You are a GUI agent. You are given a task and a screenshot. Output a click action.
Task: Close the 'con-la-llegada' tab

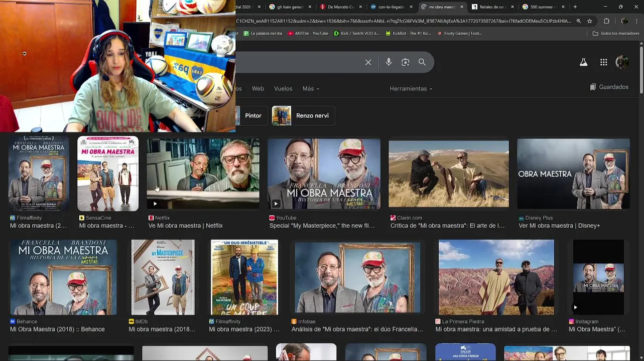click(411, 7)
